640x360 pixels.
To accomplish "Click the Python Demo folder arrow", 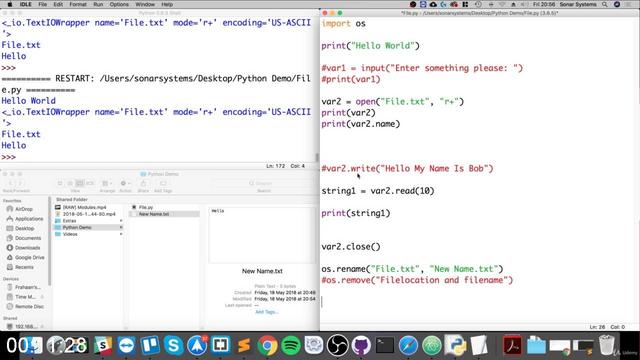I will tap(121, 227).
